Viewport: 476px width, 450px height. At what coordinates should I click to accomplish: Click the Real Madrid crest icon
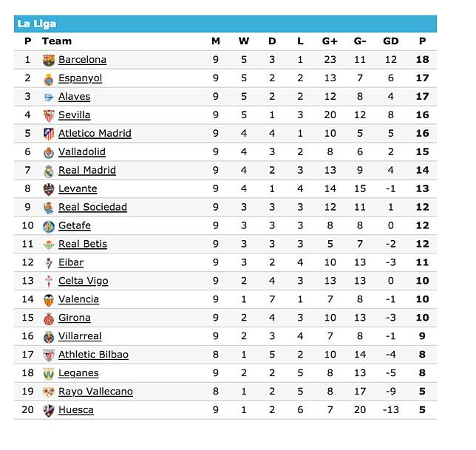tap(49, 171)
